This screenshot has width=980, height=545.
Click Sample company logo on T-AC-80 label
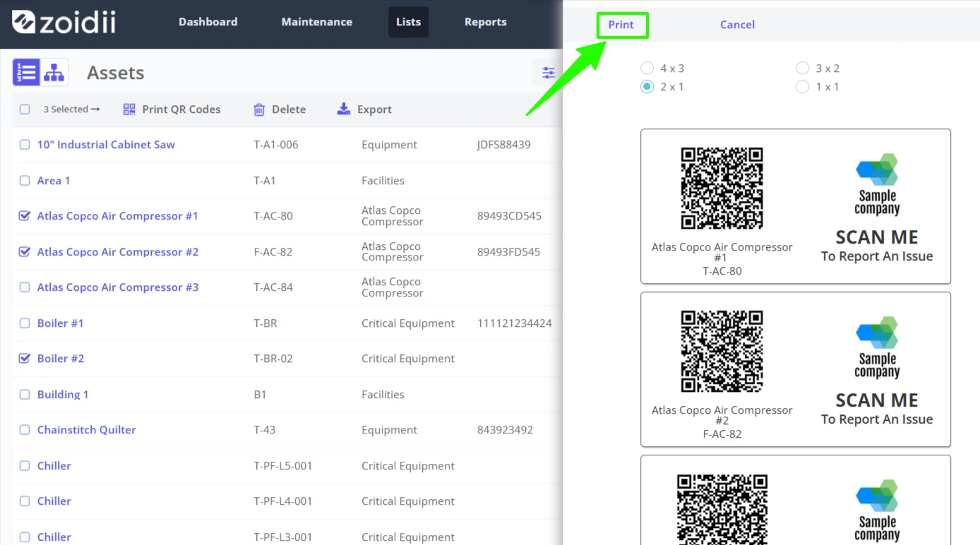click(x=877, y=184)
